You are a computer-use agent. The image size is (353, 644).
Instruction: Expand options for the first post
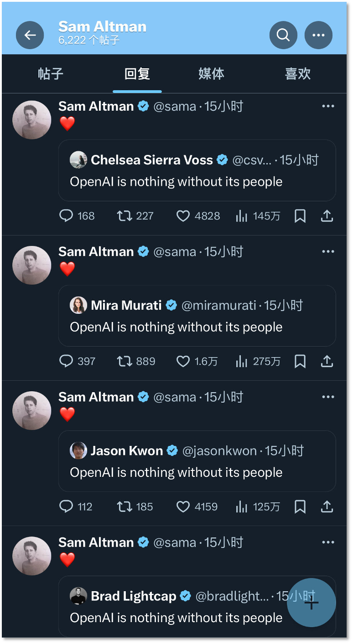[x=328, y=106]
